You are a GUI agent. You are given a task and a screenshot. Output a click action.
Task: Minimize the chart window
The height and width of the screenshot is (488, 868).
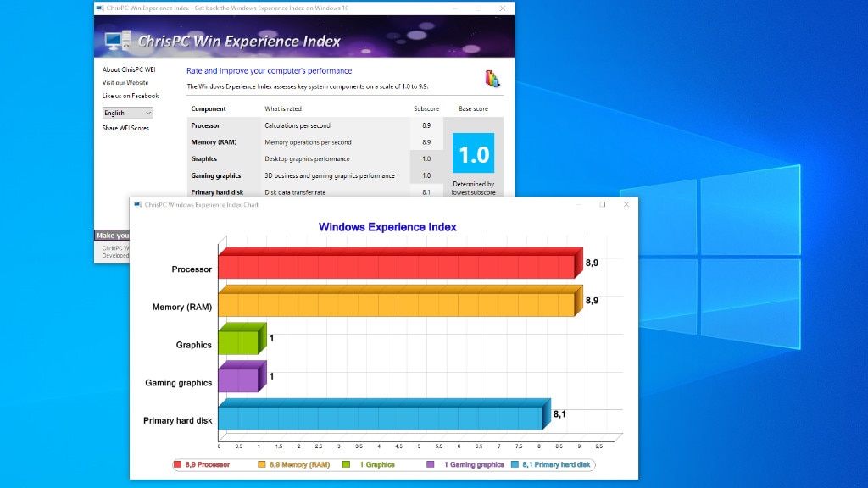pyautogui.click(x=579, y=205)
